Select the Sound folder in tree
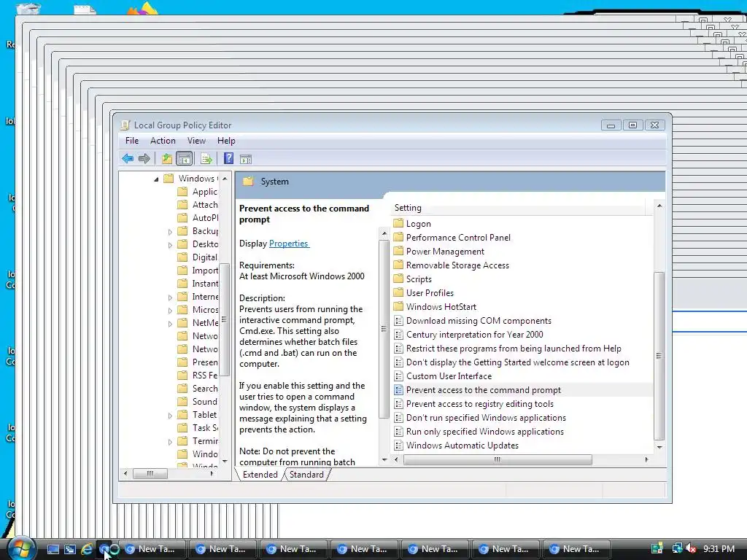This screenshot has height=560, width=747. pyautogui.click(x=198, y=402)
